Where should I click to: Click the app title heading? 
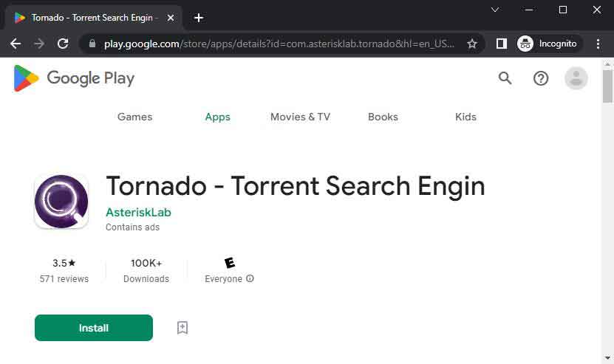(x=296, y=186)
